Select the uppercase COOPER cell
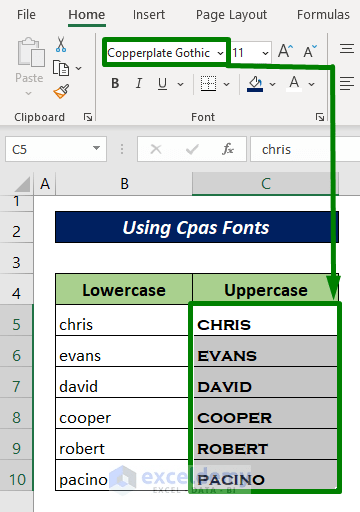360x512 pixels. click(x=265, y=414)
